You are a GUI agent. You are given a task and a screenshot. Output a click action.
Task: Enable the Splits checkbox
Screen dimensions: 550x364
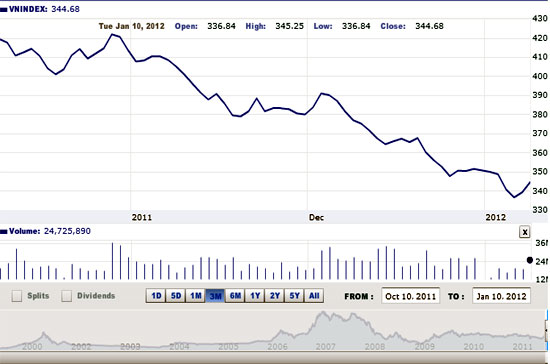tap(16, 296)
